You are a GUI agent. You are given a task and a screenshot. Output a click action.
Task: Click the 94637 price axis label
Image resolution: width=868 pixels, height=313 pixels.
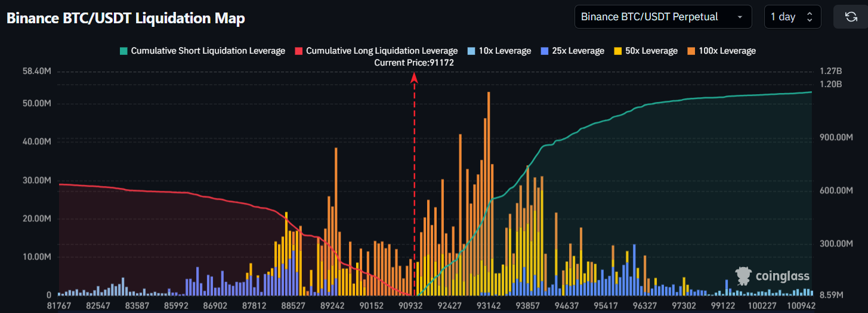click(x=567, y=305)
